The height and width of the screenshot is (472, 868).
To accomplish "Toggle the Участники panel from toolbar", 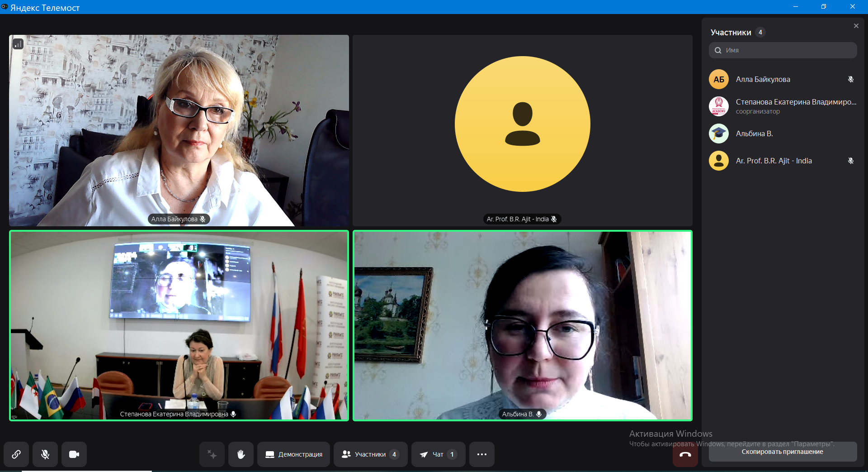I will [370, 454].
